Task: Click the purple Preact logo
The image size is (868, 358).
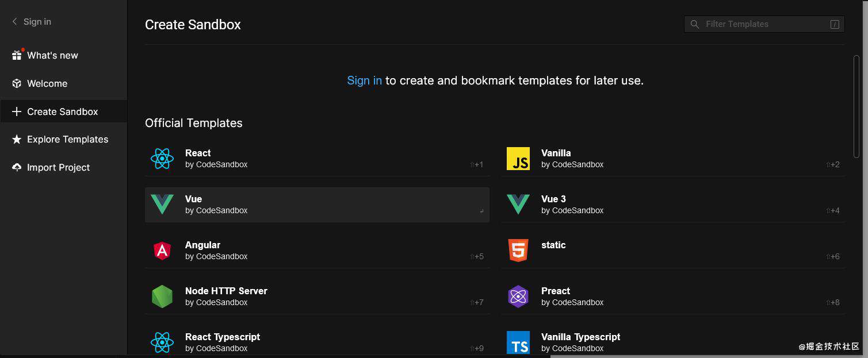Action: point(518,297)
